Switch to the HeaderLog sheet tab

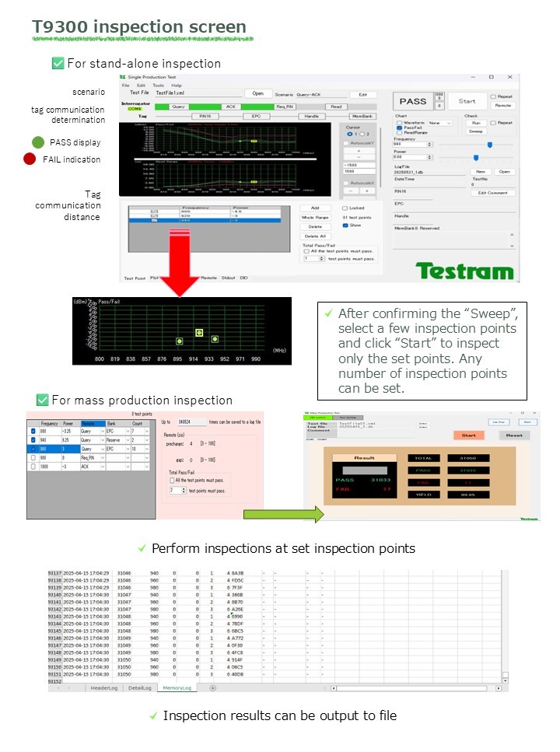[x=104, y=687]
